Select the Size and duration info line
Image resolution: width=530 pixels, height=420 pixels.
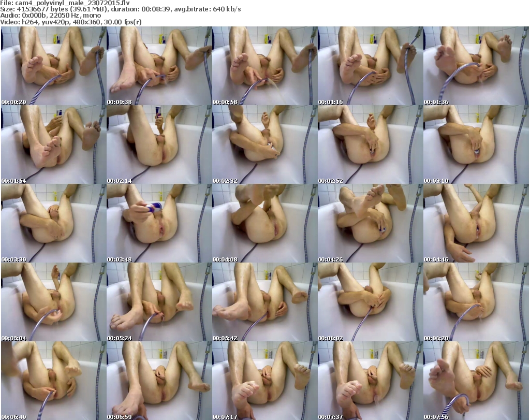[x=120, y=9]
